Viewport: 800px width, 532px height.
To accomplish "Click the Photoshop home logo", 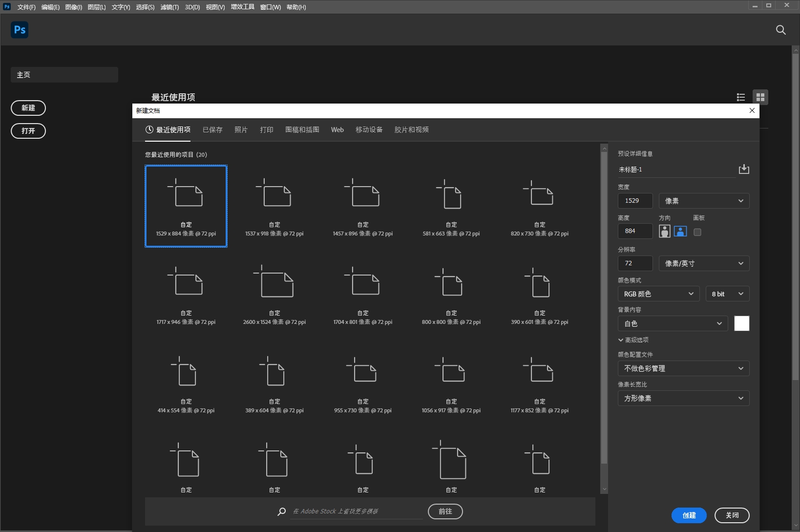I will click(x=20, y=30).
